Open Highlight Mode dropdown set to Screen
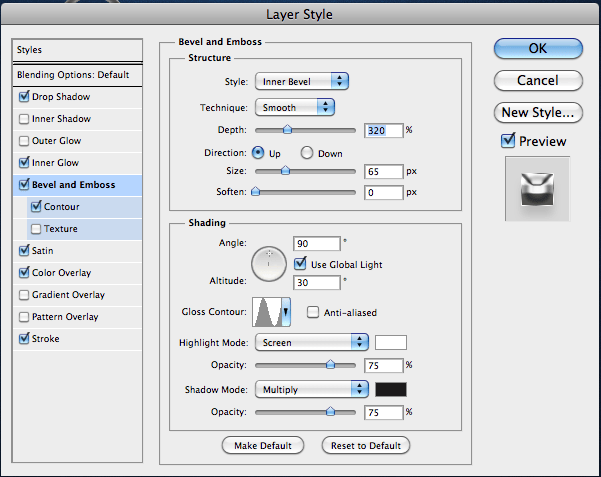This screenshot has width=601, height=477. 312,342
